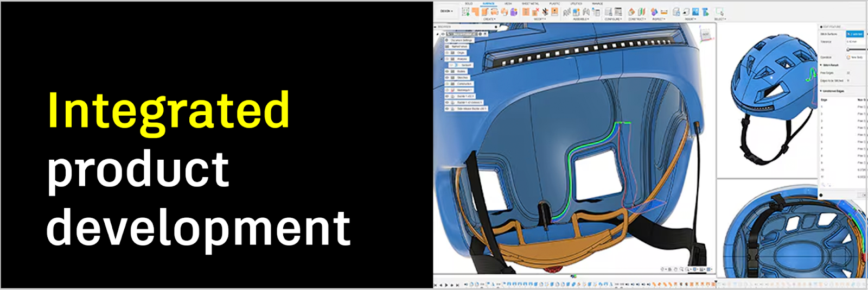Open the DESIGN workspace dropdown
This screenshot has height=290, width=868.
click(446, 11)
